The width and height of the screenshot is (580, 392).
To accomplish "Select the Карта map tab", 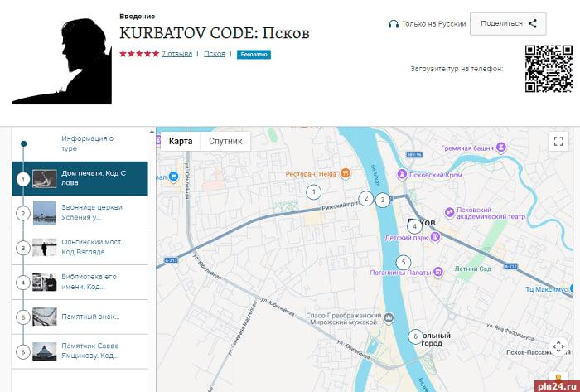I will (181, 141).
